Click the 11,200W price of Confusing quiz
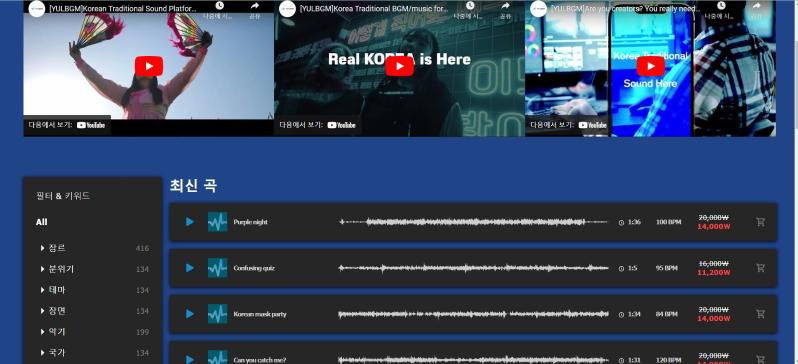 714,272
